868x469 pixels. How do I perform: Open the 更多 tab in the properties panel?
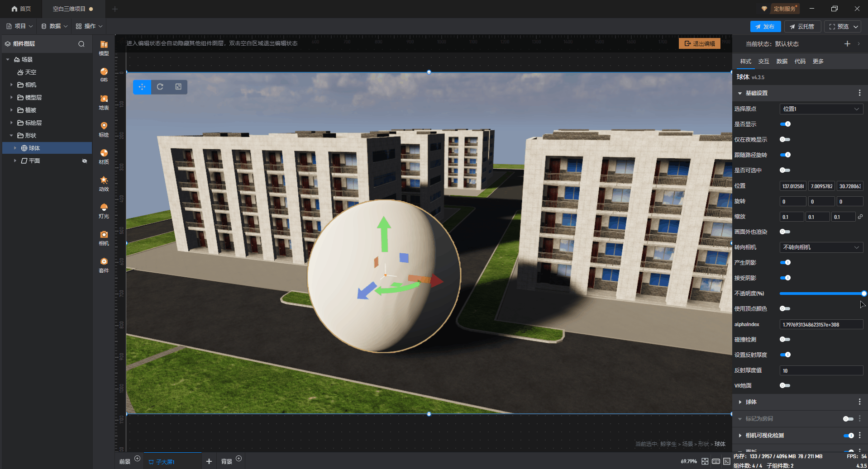click(x=818, y=62)
